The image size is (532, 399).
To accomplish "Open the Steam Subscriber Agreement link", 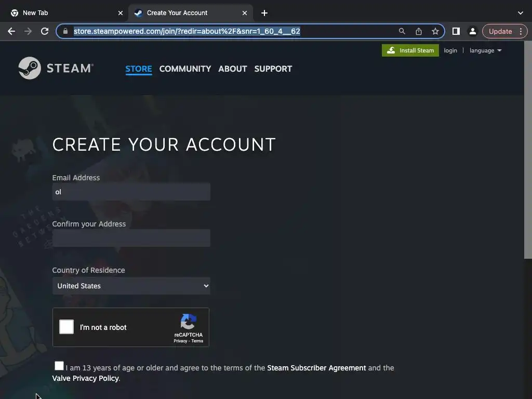I will click(x=316, y=368).
